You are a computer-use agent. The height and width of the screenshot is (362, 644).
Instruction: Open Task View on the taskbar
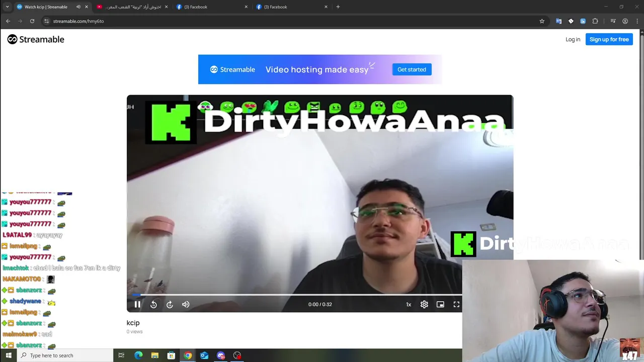pos(121,355)
